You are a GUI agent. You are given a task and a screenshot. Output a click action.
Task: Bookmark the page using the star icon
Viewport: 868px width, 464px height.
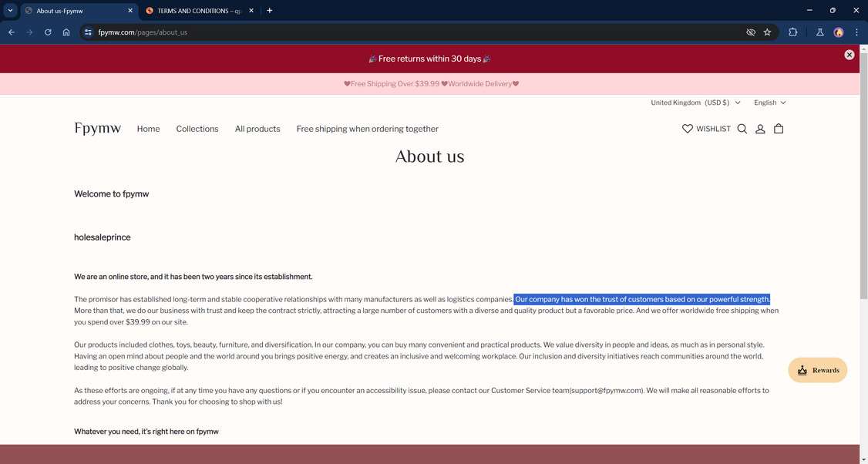pos(767,32)
